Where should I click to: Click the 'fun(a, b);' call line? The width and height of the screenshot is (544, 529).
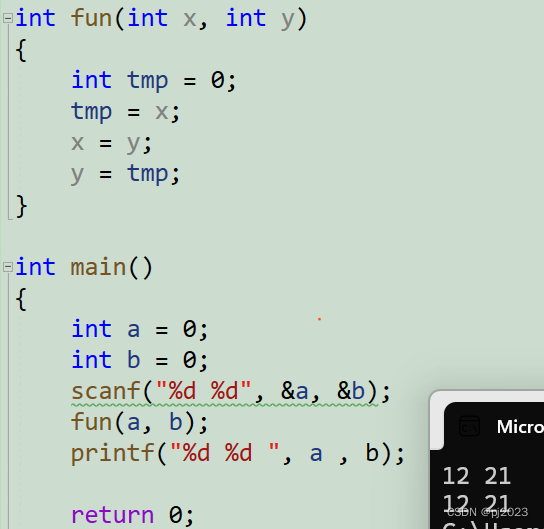pos(139,422)
